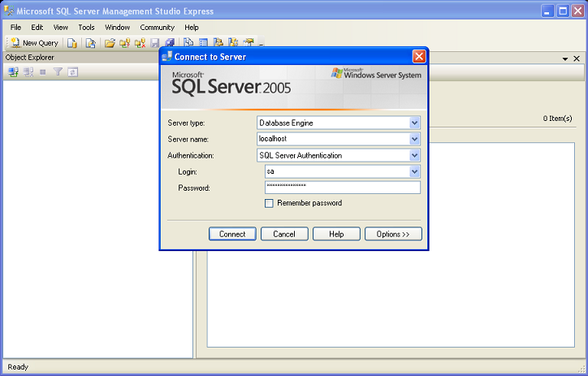Maximize the Management Studio window
This screenshot has height=376, width=588.
click(x=563, y=11)
